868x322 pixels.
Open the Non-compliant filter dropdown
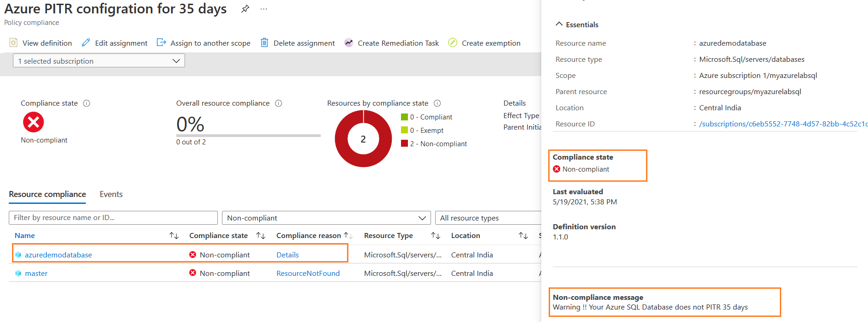pos(326,218)
